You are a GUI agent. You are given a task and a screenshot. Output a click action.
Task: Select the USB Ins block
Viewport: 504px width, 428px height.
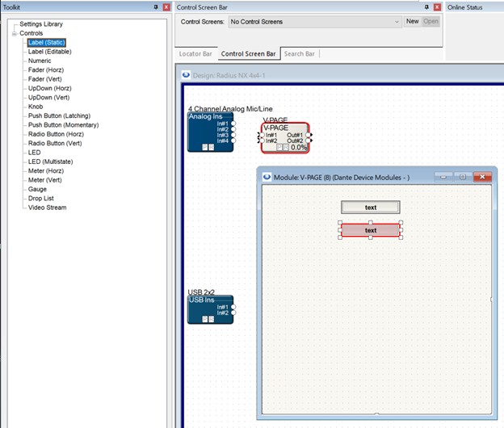click(x=210, y=310)
